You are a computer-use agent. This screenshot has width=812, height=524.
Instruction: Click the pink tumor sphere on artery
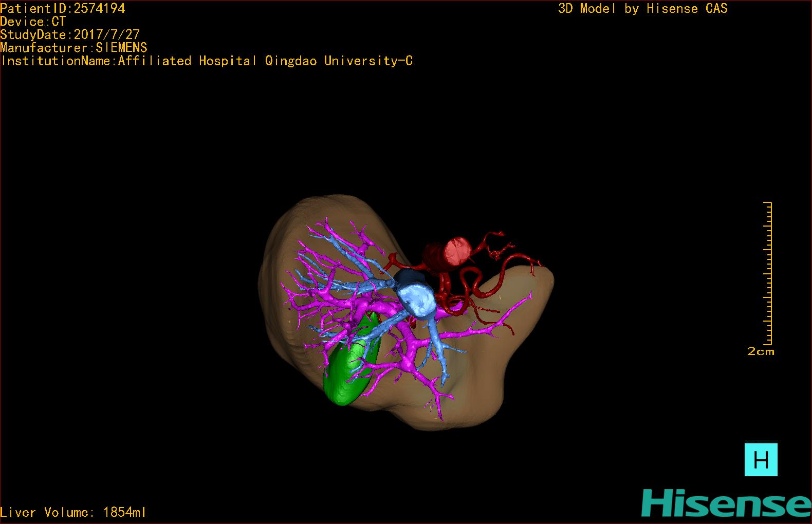(458, 252)
